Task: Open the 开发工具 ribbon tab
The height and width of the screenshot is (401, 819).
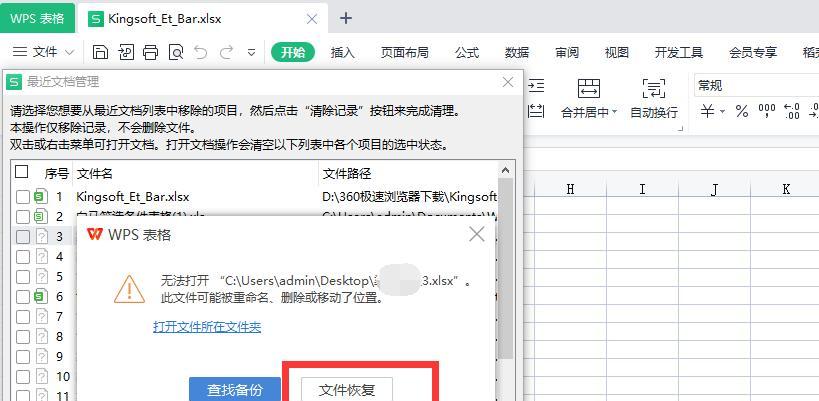Action: tap(678, 52)
